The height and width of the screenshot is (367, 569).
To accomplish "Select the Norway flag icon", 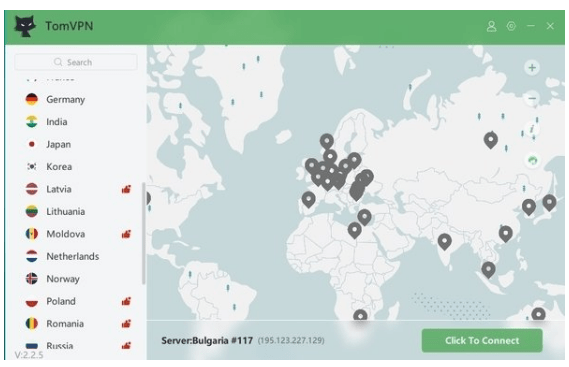I will tap(32, 279).
